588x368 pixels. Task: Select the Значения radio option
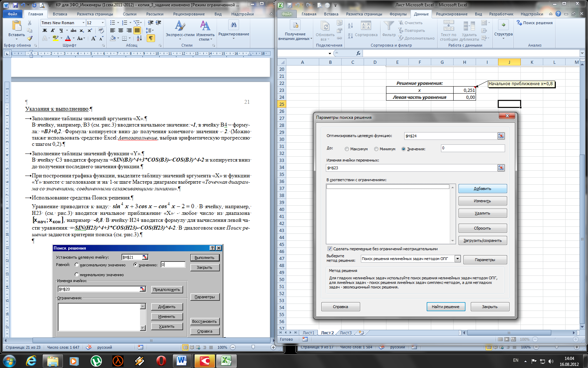tap(404, 149)
